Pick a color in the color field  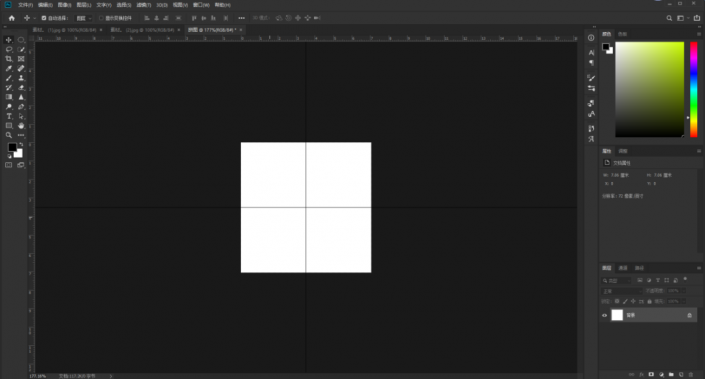pyautogui.click(x=650, y=89)
